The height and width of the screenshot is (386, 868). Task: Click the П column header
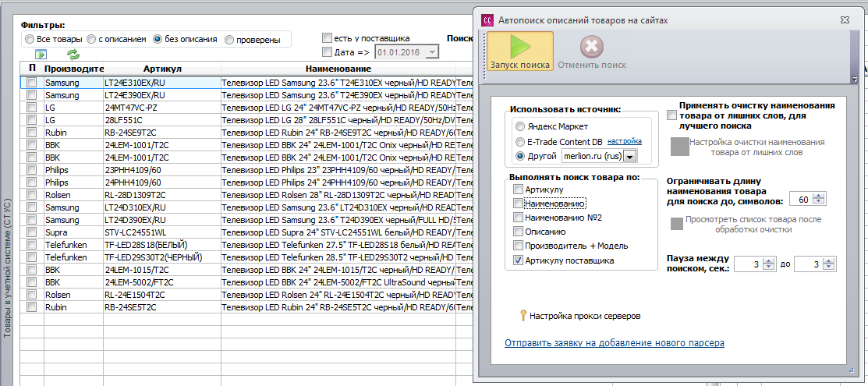(x=32, y=69)
